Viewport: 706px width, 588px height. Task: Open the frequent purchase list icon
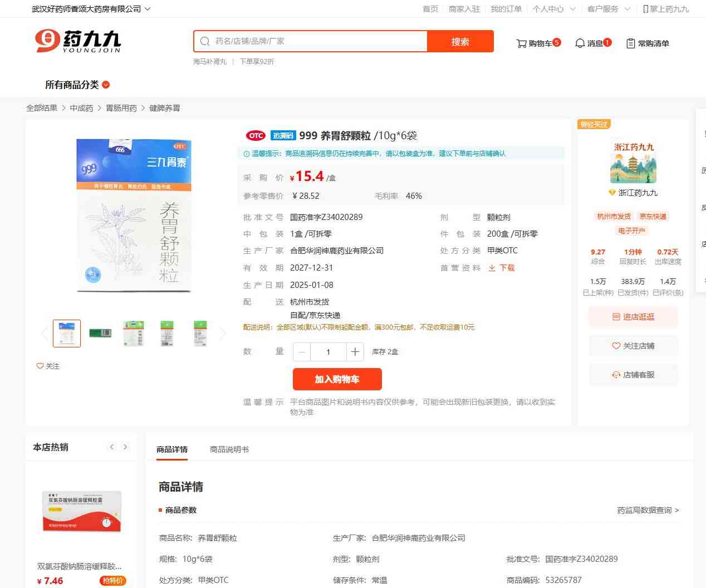coord(630,43)
